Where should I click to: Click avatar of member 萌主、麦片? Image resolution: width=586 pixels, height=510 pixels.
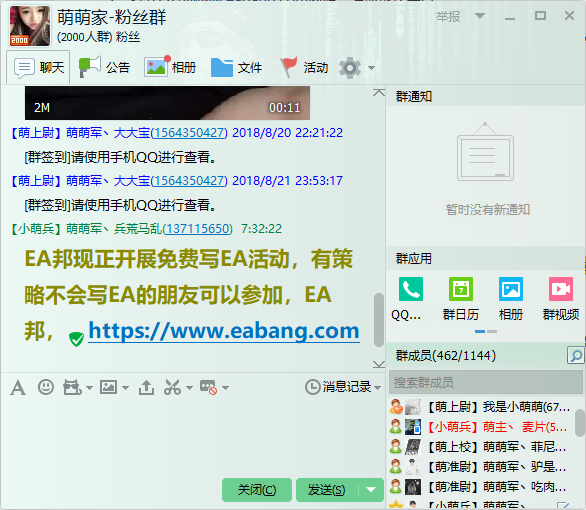click(x=413, y=427)
